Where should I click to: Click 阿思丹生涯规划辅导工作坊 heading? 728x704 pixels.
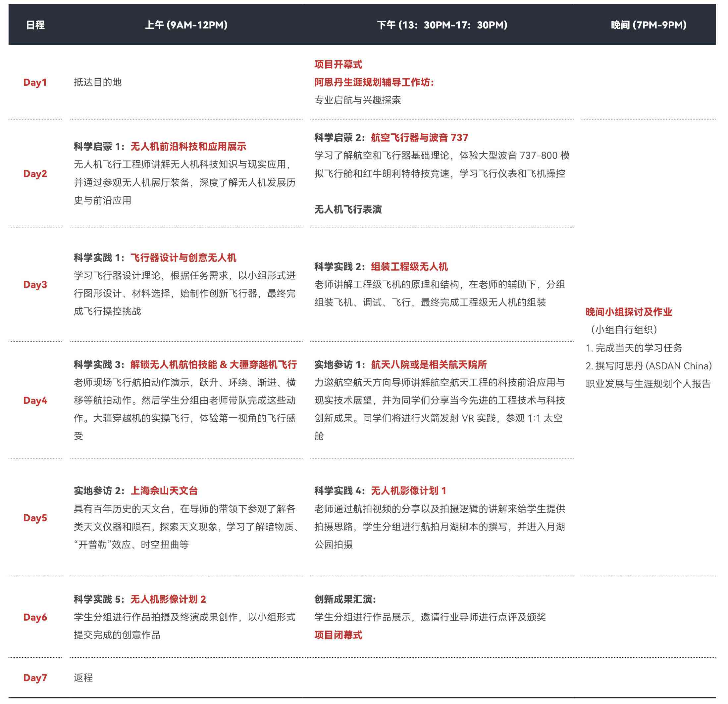(374, 82)
